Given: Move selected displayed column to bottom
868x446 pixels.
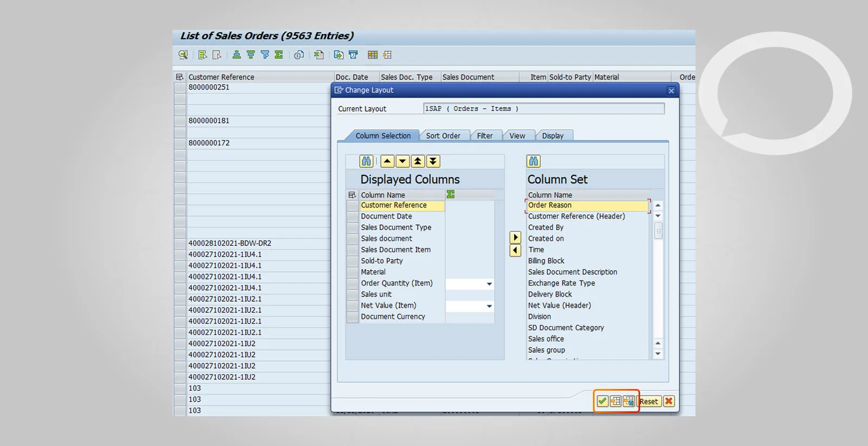Looking at the screenshot, I should click(433, 161).
